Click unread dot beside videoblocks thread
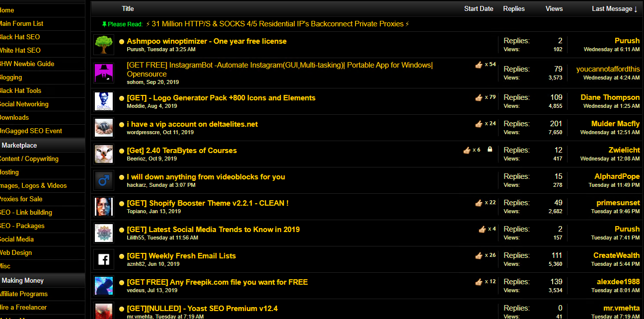Image resolution: width=644 pixels, height=319 pixels. pyautogui.click(x=122, y=177)
